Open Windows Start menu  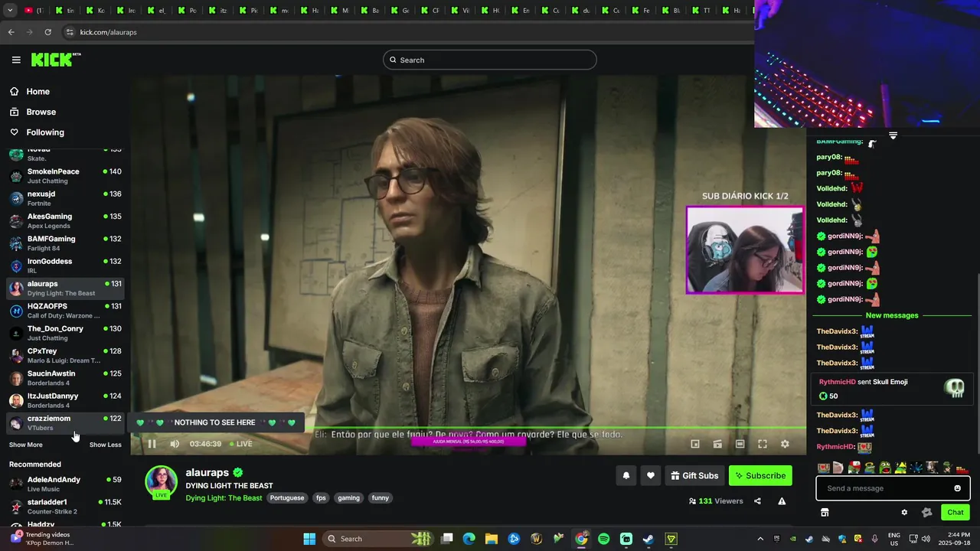click(x=309, y=539)
